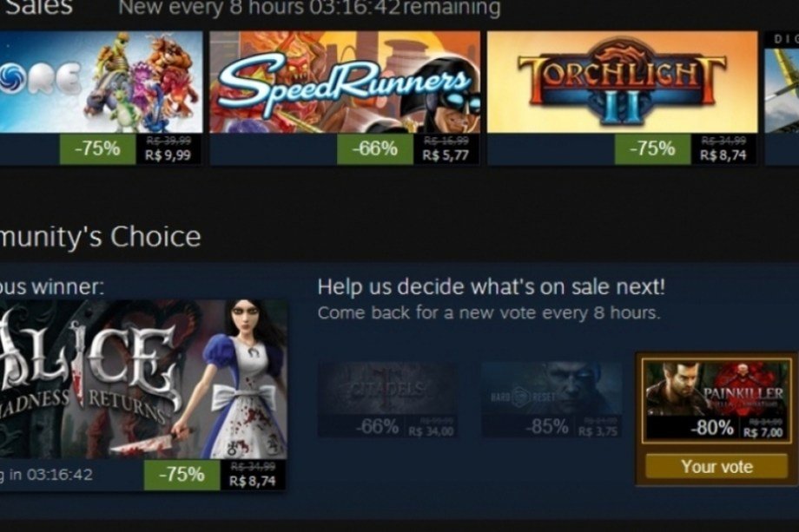The height and width of the screenshot is (532, 799).
Task: Click the Spore -75% discount badge
Action: (98, 149)
